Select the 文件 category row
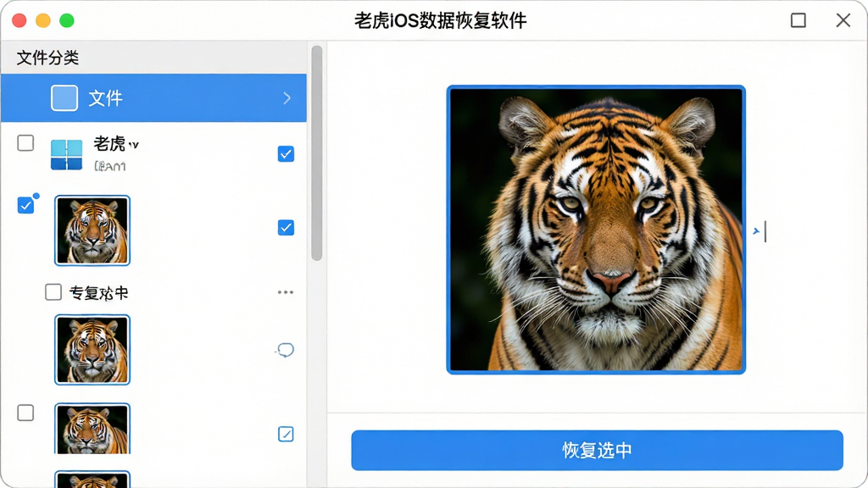This screenshot has height=488, width=868. tap(153, 98)
